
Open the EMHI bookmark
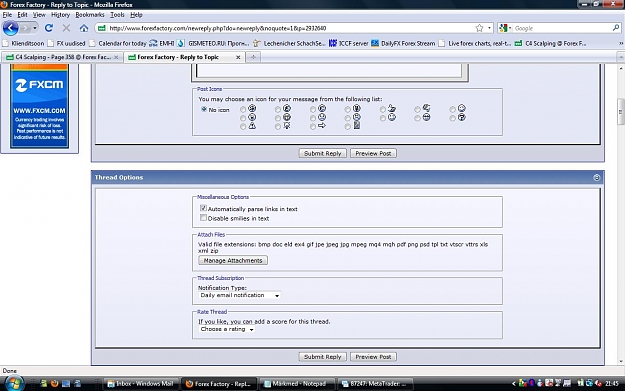161,43
